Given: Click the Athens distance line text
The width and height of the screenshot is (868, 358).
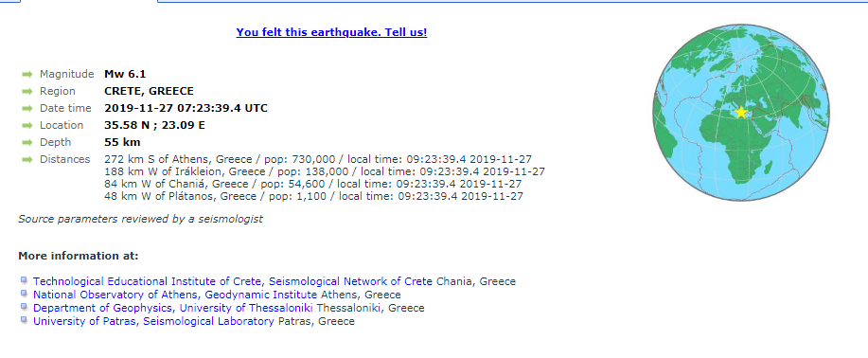Looking at the screenshot, I should point(318,160).
